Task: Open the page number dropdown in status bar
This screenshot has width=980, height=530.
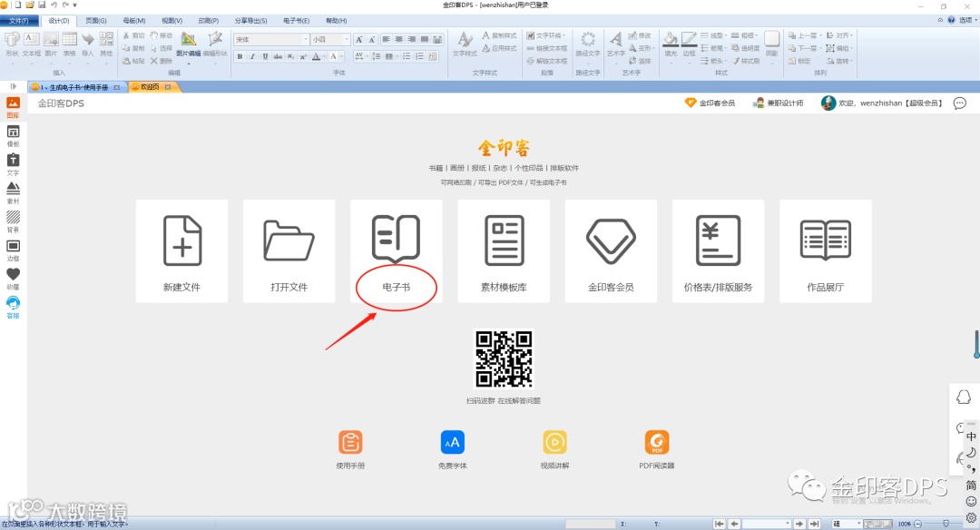Action: (x=788, y=524)
